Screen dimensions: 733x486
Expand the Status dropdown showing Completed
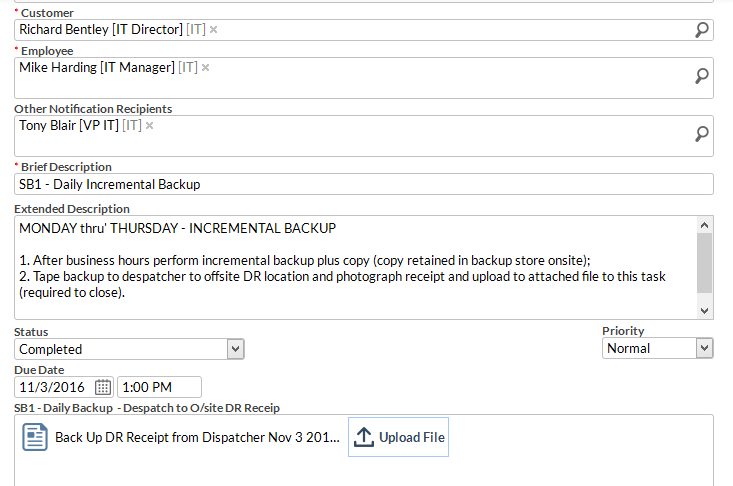(236, 349)
